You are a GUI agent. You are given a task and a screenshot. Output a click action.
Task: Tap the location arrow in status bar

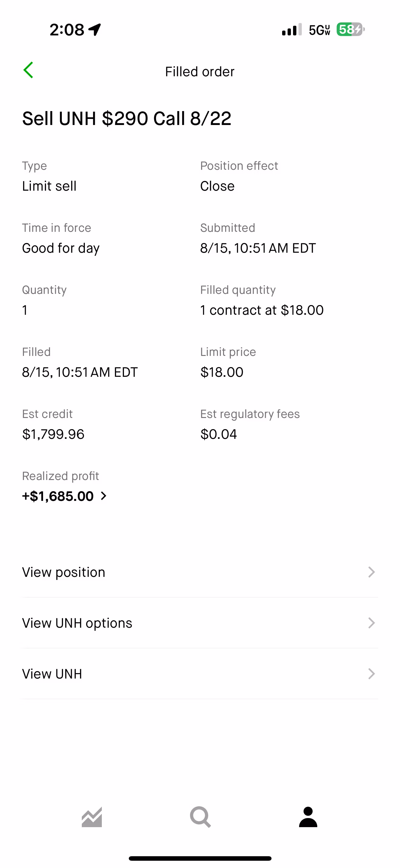click(95, 30)
